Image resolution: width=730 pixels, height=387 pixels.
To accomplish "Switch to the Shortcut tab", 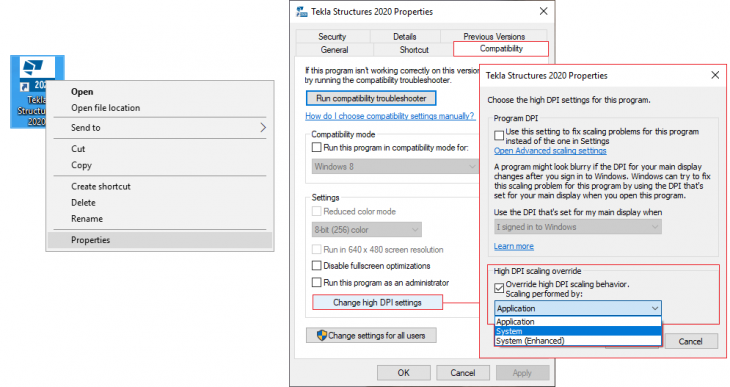I will [413, 50].
